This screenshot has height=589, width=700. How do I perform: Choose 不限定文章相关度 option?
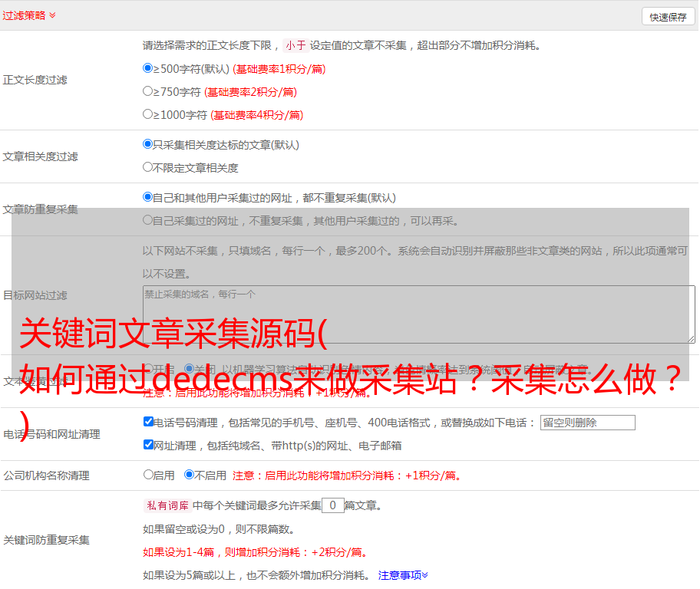tap(148, 167)
